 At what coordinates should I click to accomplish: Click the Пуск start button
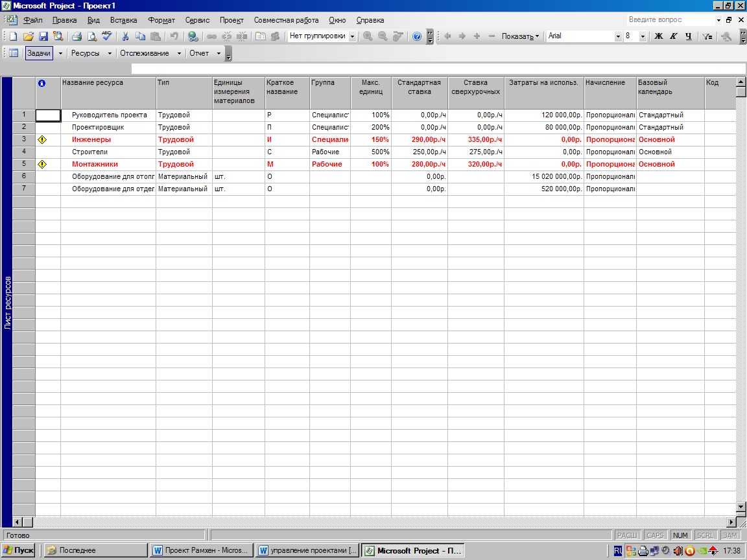pos(19,550)
